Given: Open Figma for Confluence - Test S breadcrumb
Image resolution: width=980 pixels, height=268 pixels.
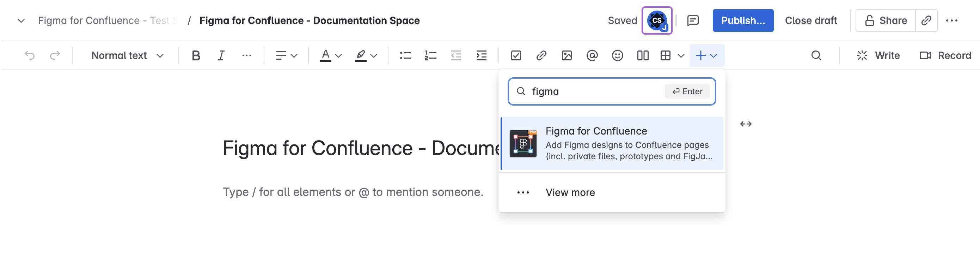Looking at the screenshot, I should click(x=108, y=20).
